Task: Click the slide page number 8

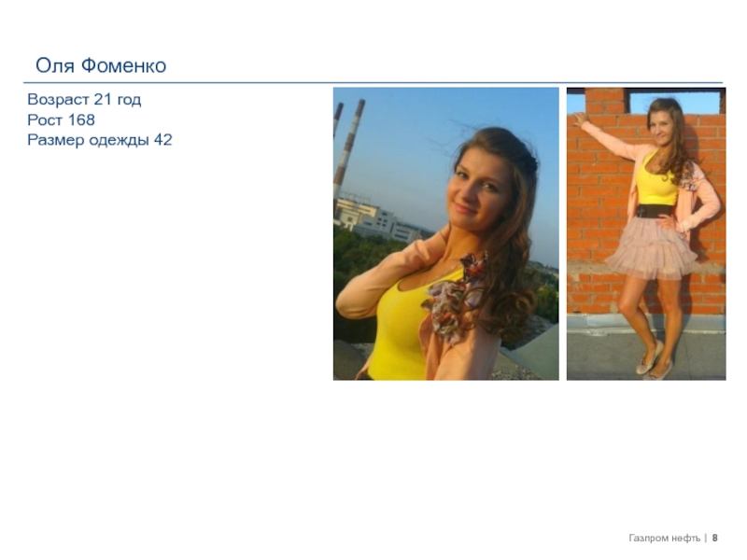Action: pos(714,539)
